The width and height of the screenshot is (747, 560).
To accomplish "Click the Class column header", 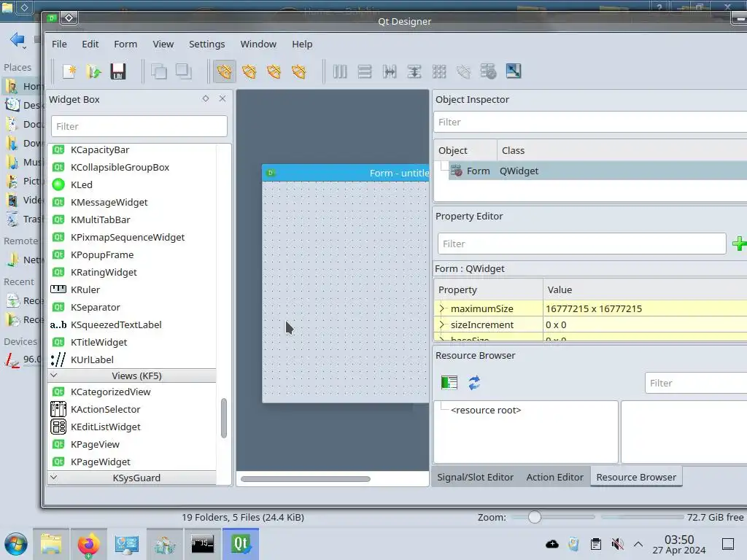I will pyautogui.click(x=622, y=150).
